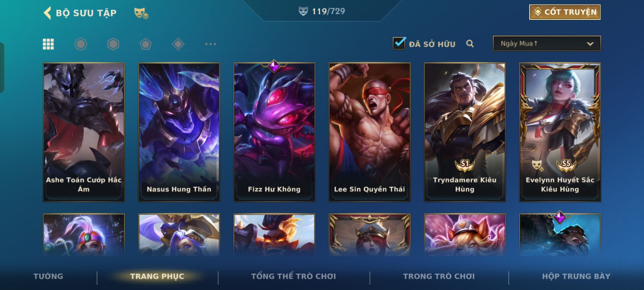The image size is (644, 290).
Task: Open the Lee Sin Quyền Thái skin
Action: (x=369, y=132)
